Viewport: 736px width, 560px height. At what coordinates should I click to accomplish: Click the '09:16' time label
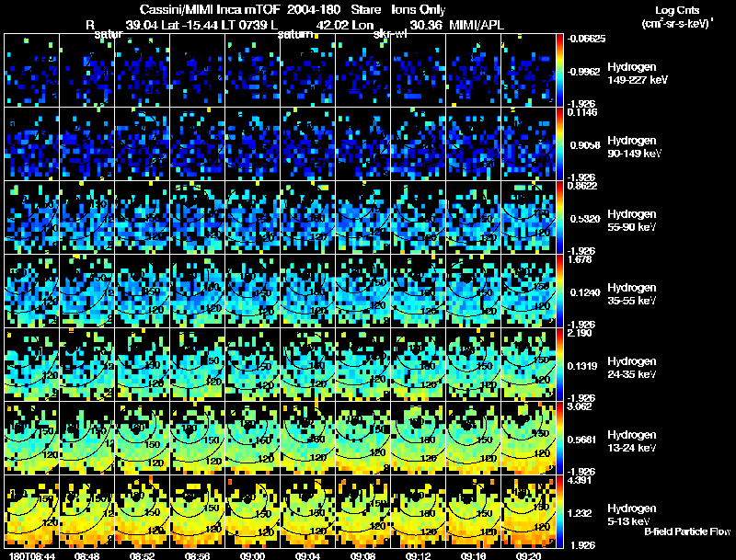click(473, 555)
